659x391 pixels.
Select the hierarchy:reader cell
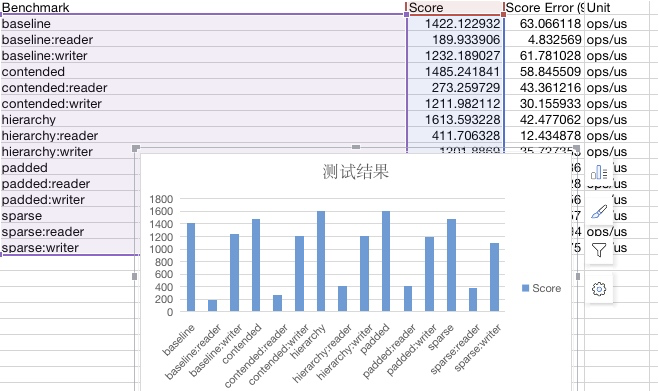click(x=203, y=135)
